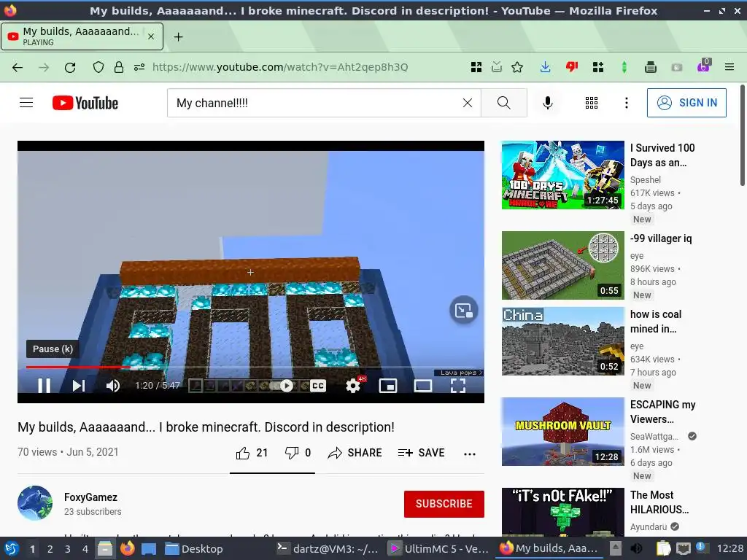
Task: Show site security padlock info
Action: [119, 67]
